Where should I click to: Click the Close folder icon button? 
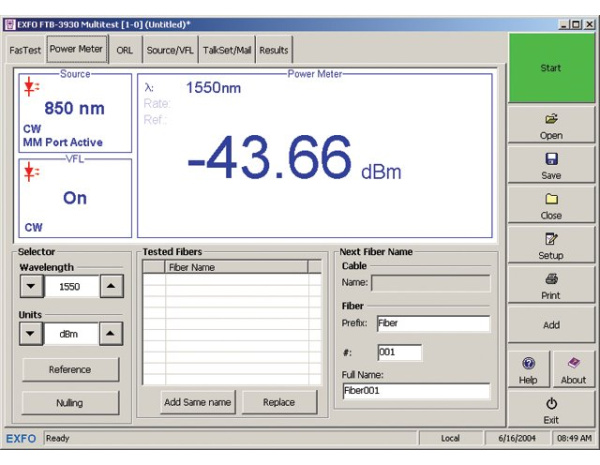tap(550, 204)
